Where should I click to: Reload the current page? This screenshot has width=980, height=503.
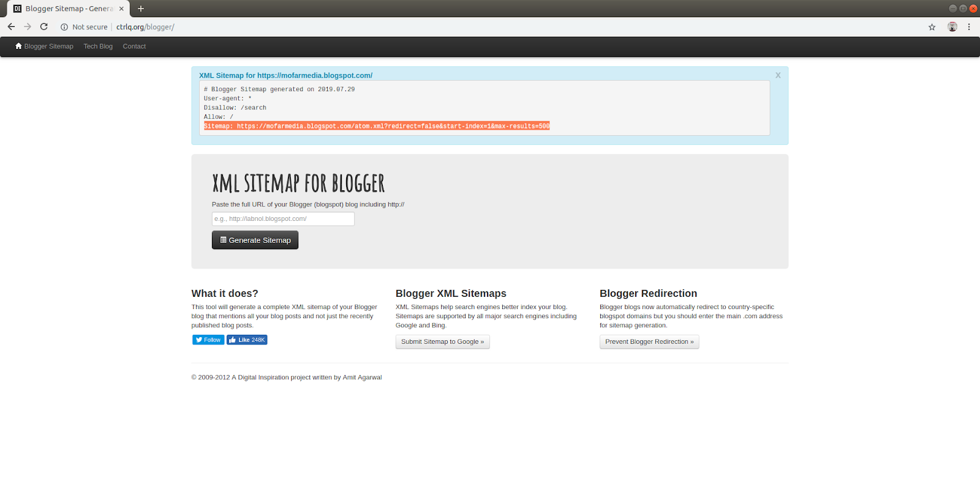pyautogui.click(x=44, y=27)
